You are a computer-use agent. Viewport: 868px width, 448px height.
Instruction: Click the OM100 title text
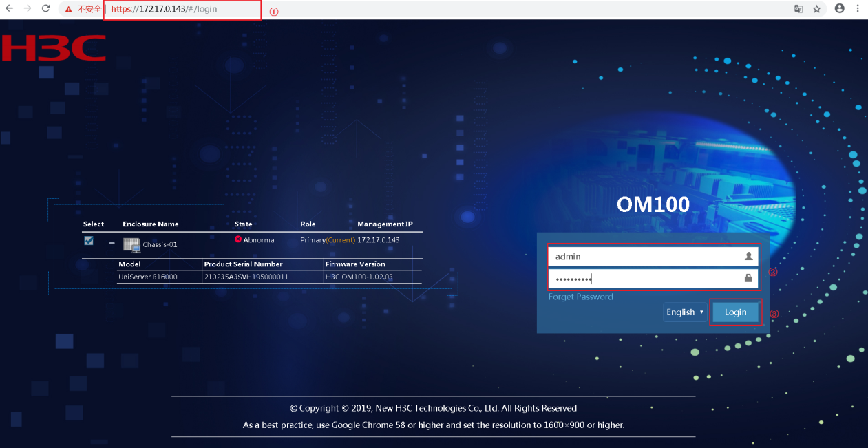tap(653, 204)
